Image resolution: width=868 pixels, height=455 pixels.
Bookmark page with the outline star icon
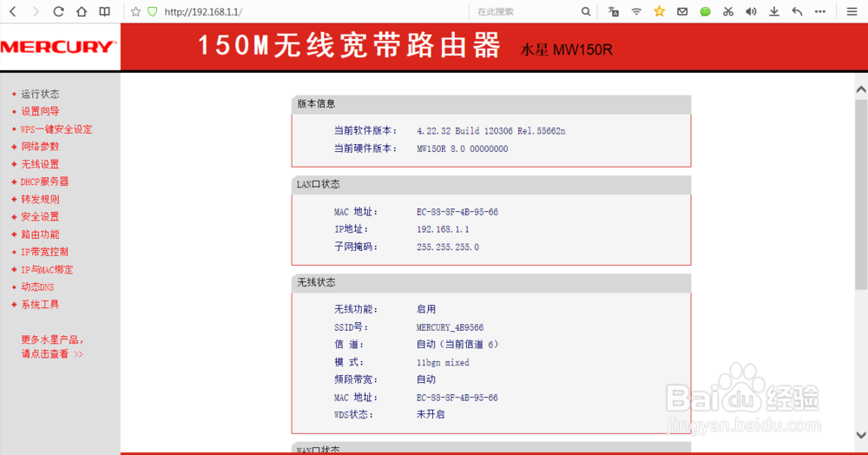coord(135,11)
